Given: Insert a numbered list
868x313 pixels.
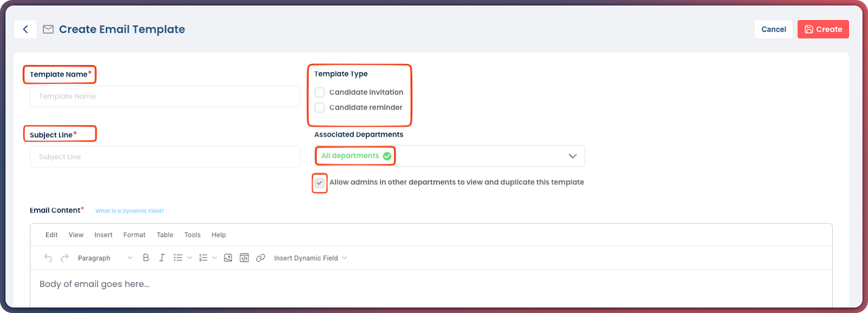Looking at the screenshot, I should (x=203, y=258).
